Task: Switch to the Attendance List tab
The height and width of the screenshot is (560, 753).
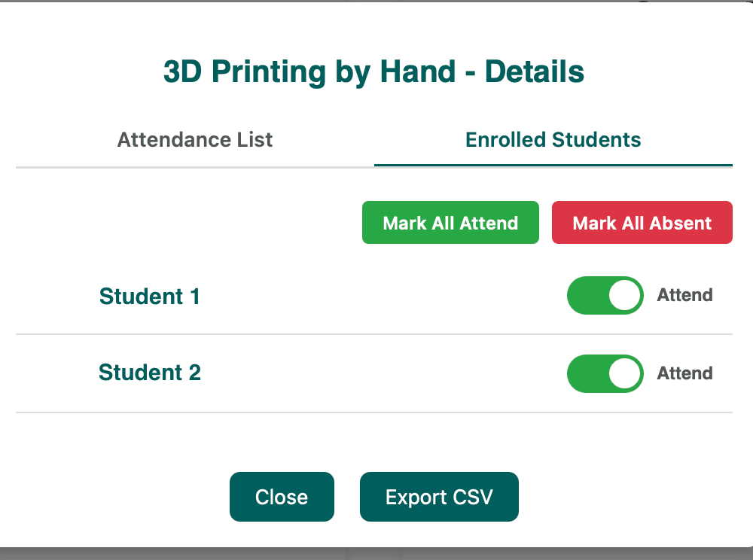Action: (x=195, y=140)
